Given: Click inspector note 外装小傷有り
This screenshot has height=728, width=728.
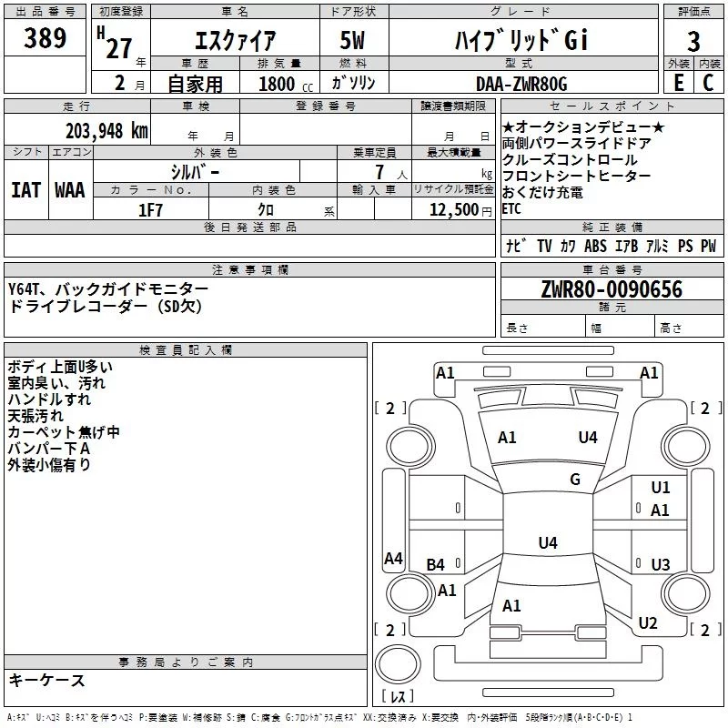Looking at the screenshot, I should (x=49, y=464).
